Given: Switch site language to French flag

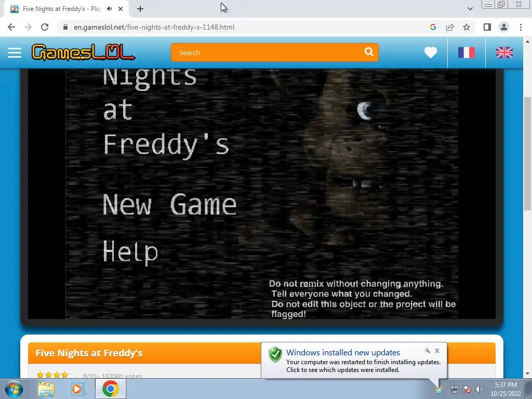Looking at the screenshot, I should click(466, 52).
